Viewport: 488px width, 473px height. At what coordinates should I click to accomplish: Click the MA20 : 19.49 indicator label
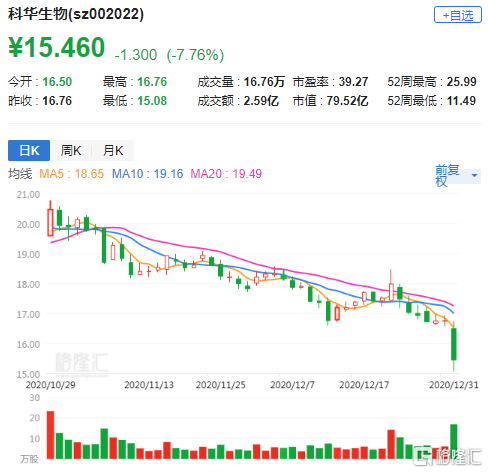pyautogui.click(x=226, y=174)
